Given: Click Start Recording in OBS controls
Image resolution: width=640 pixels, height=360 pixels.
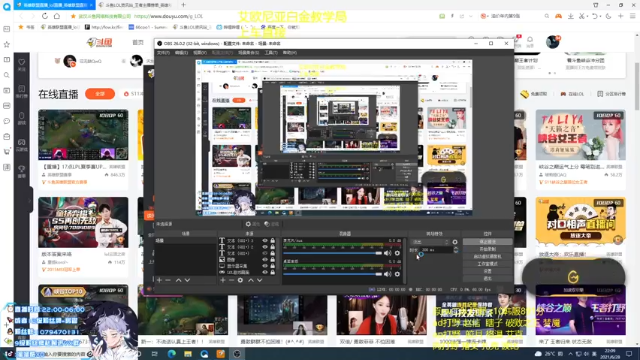Looking at the screenshot, I should (x=488, y=249).
